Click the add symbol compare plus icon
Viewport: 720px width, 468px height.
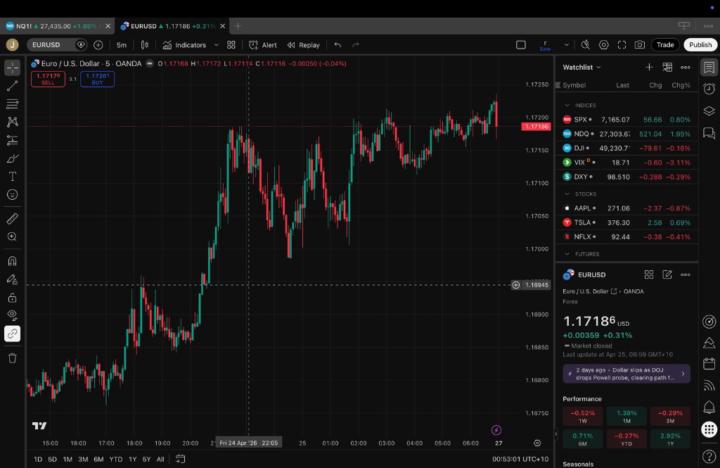[x=98, y=45]
